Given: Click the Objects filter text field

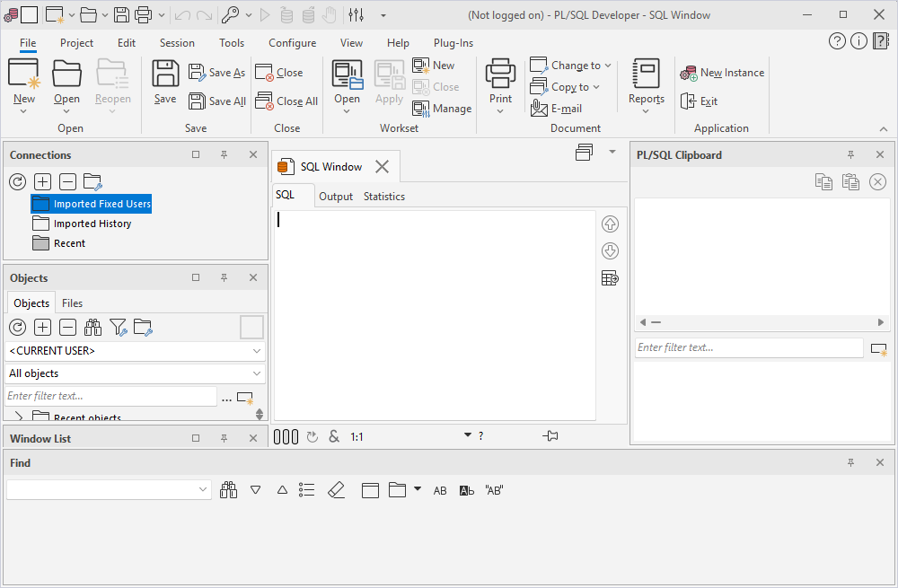Looking at the screenshot, I should click(111, 396).
